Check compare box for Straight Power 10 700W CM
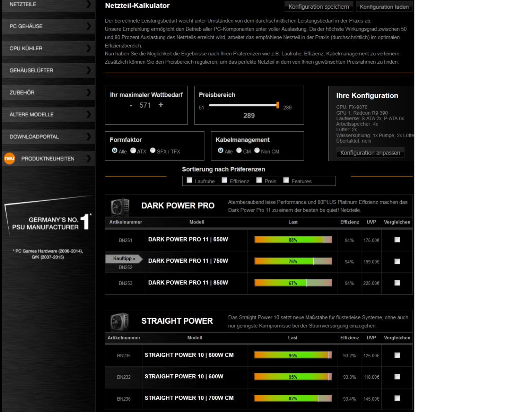Screen dimensions: 532x412 coord(397,398)
